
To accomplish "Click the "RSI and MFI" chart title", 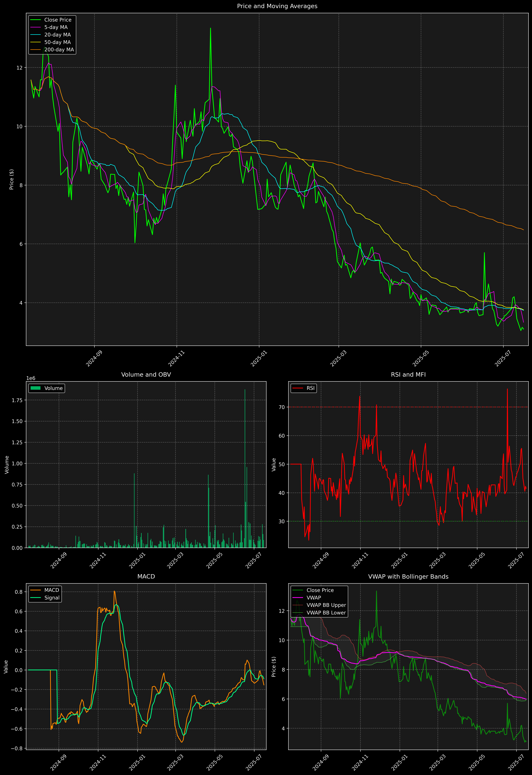I will point(408,374).
